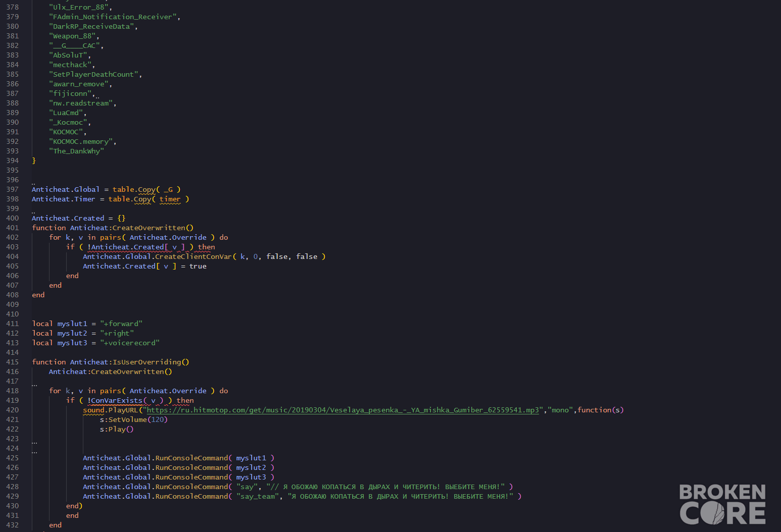Place cursor on "fijiconn" string
Image resolution: width=781 pixels, height=532 pixels.
tap(70, 93)
